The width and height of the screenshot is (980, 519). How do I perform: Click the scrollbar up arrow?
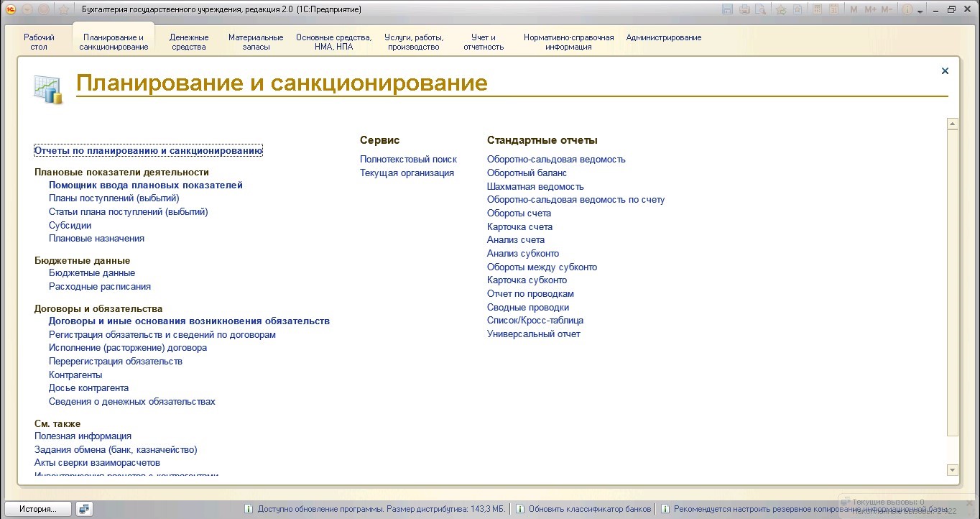point(953,124)
